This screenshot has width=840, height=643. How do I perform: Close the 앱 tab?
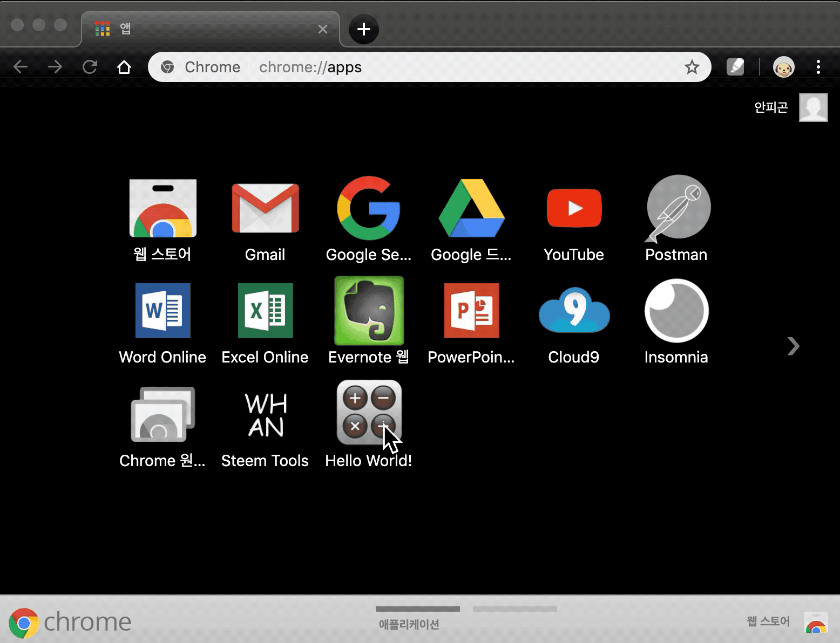coord(323,29)
